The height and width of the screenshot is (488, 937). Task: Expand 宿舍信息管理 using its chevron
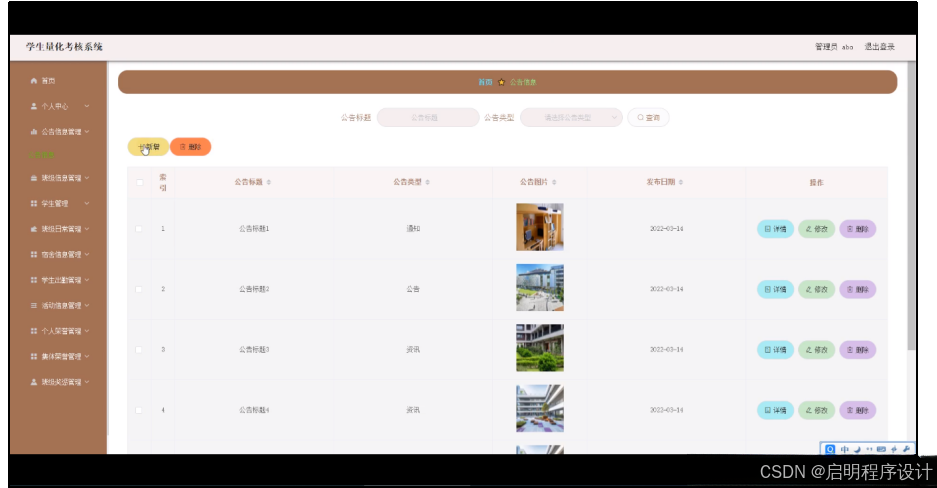click(87, 254)
